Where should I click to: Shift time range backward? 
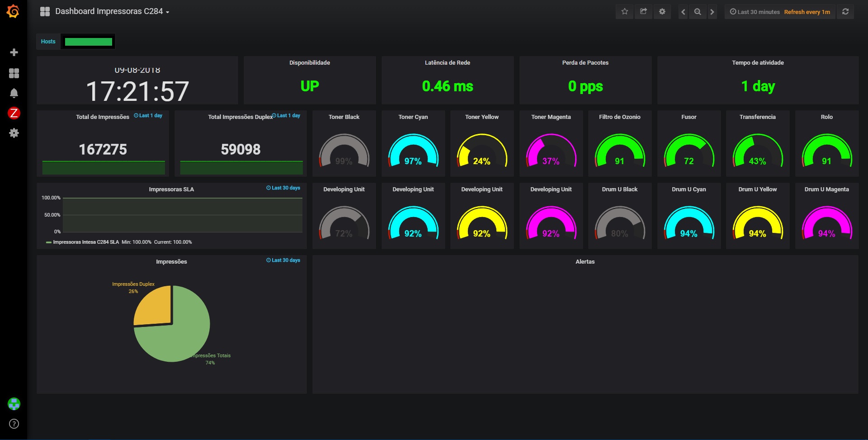click(683, 12)
